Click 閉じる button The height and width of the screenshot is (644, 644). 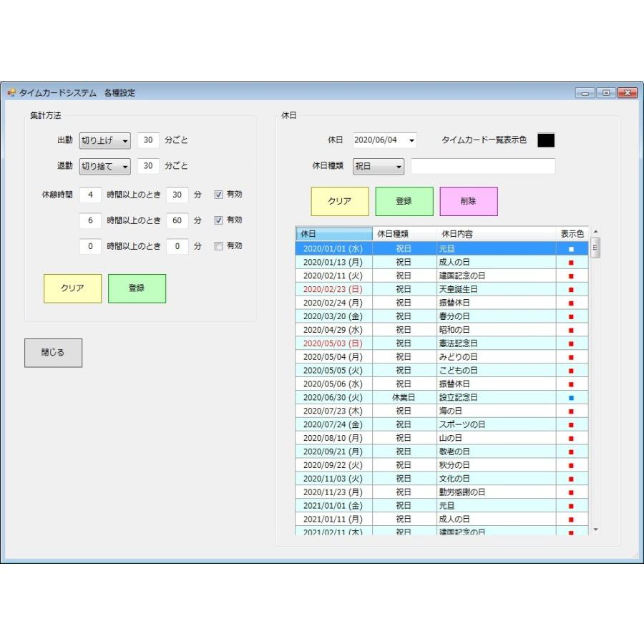[54, 353]
